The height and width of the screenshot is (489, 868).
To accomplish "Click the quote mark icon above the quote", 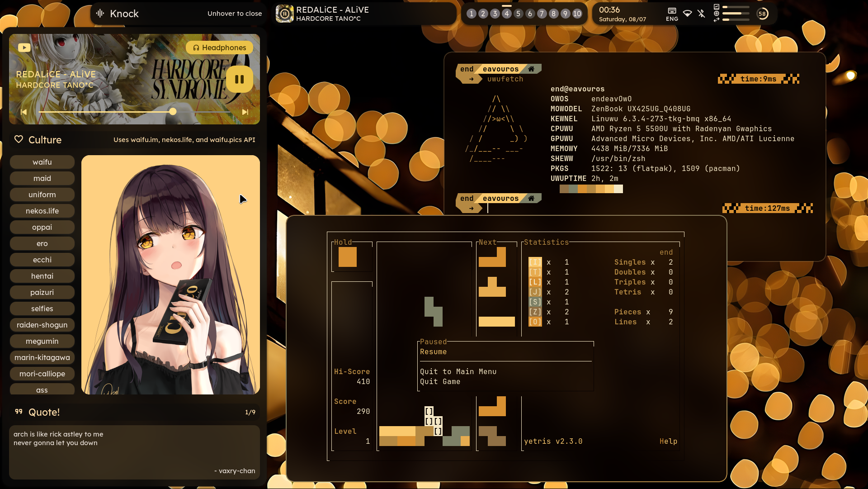I will 19,412.
